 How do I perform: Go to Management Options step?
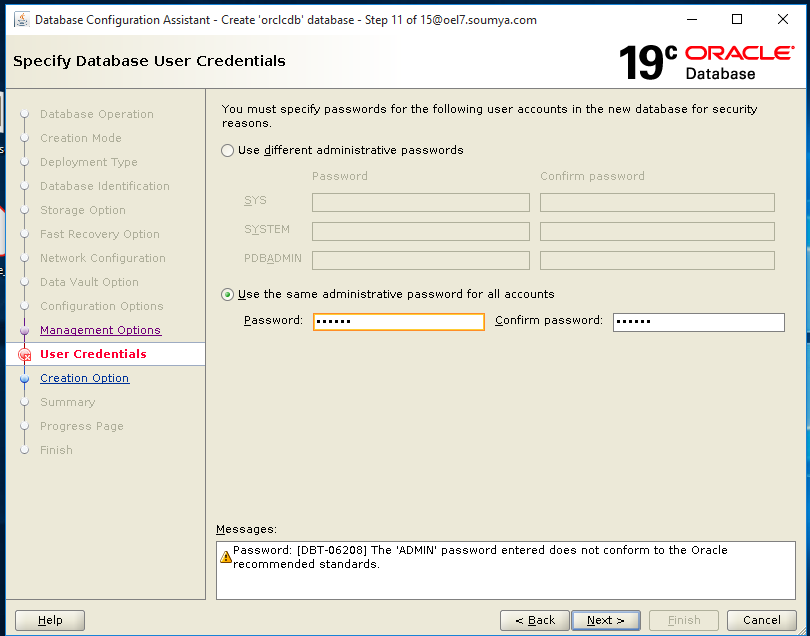pos(101,330)
